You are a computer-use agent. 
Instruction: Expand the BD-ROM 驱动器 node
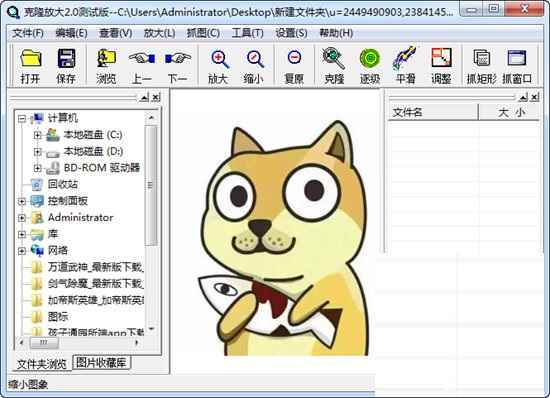click(38, 168)
